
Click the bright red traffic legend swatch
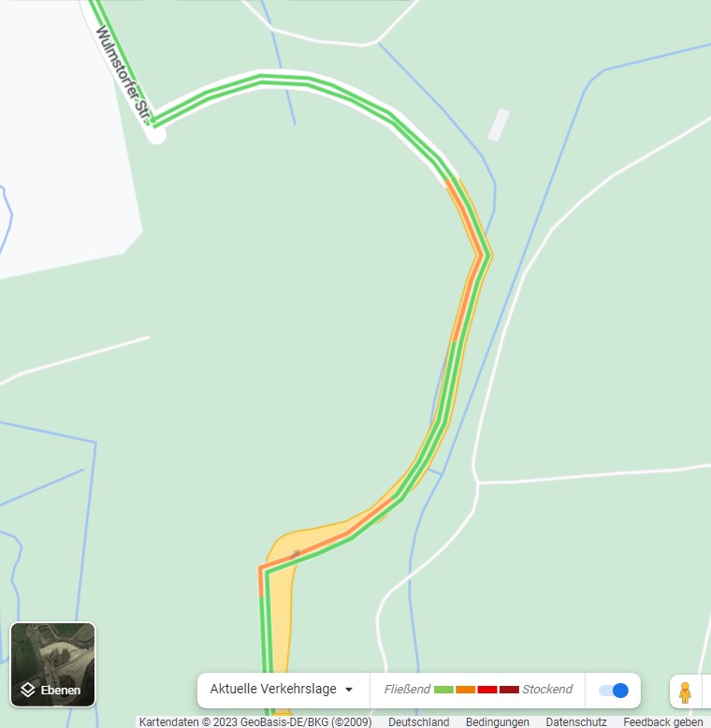click(x=487, y=690)
